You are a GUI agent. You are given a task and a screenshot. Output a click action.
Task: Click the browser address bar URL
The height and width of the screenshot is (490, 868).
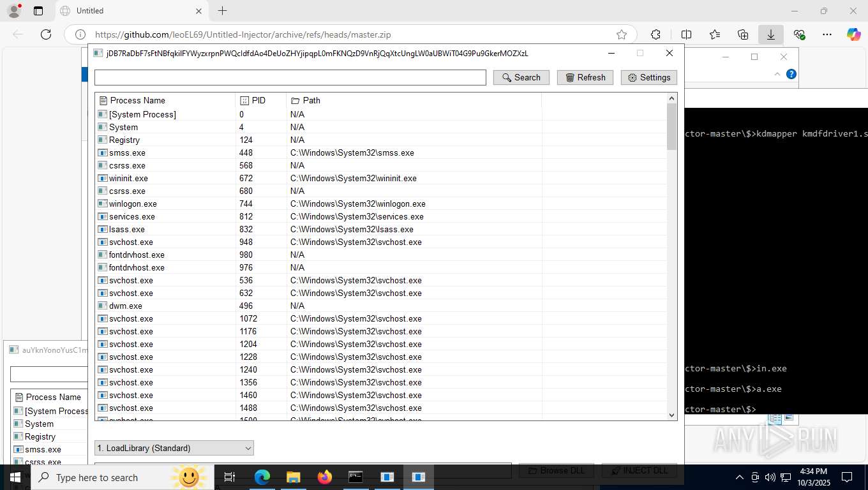(243, 35)
